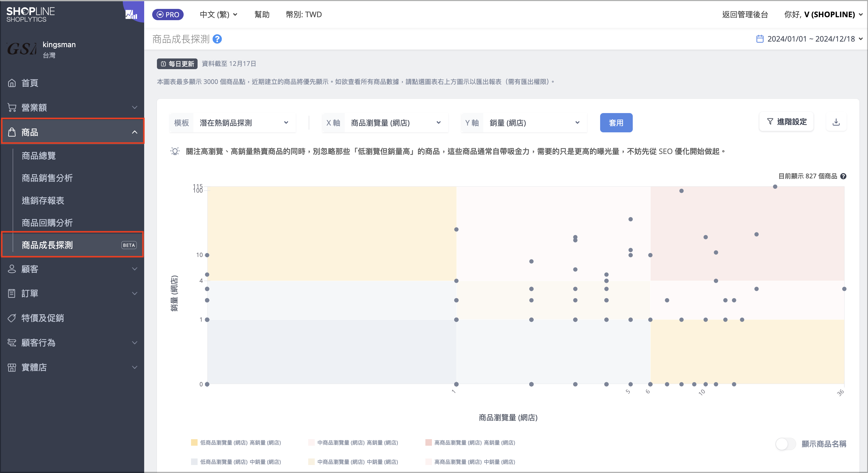Click the home icon beside 首頁
Viewport: 868px width, 473px height.
coord(12,83)
